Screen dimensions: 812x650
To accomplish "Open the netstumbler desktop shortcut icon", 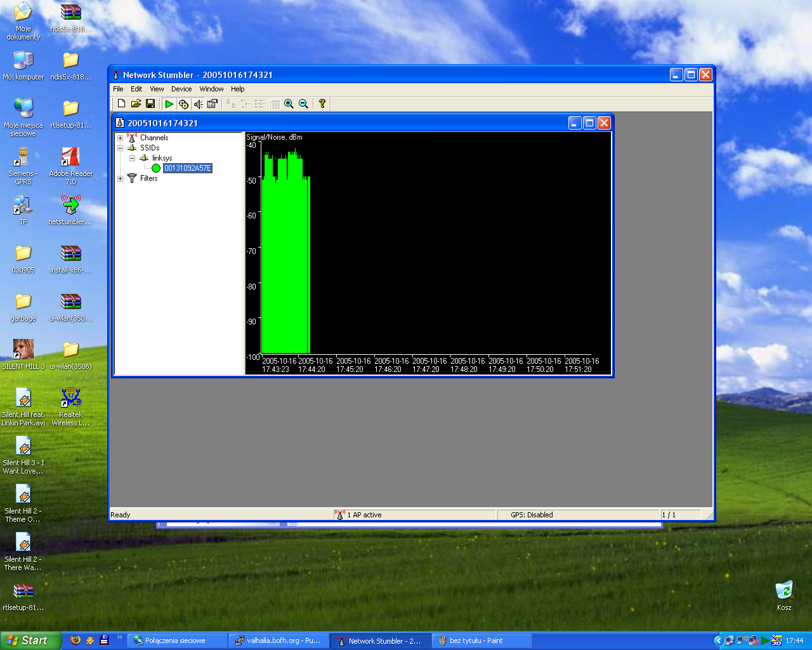I will [70, 206].
